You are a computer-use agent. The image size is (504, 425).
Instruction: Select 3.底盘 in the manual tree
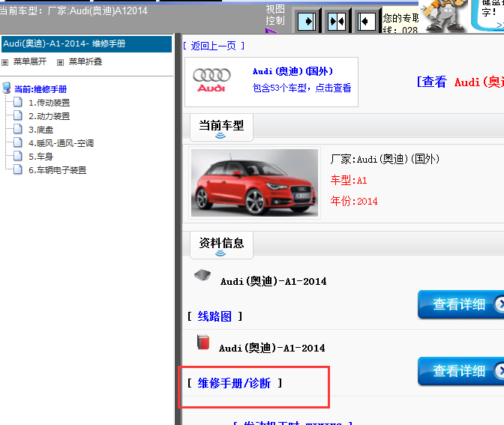coord(40,130)
